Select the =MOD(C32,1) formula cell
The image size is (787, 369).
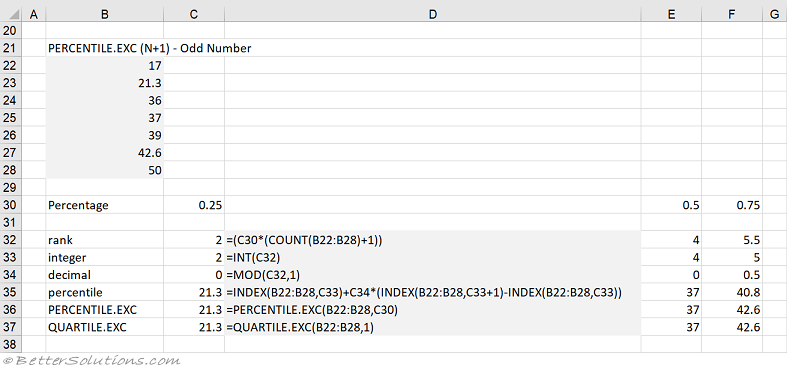(433, 275)
